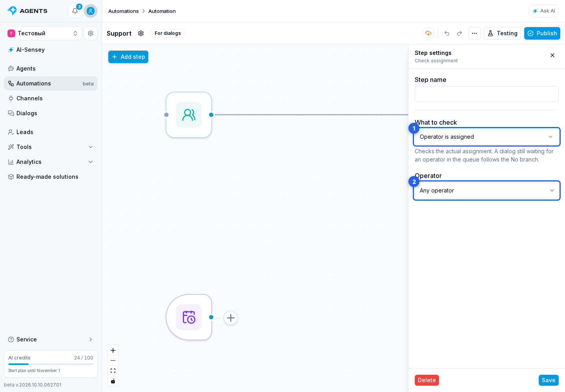Viewport: 565px width, 392px height.
Task: Click the For dialogs tag
Action: click(x=168, y=33)
